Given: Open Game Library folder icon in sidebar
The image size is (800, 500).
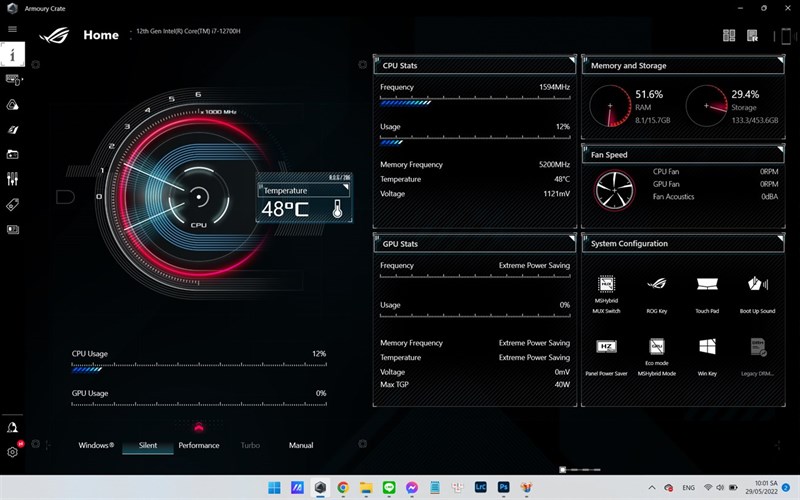Looking at the screenshot, I should (x=13, y=154).
